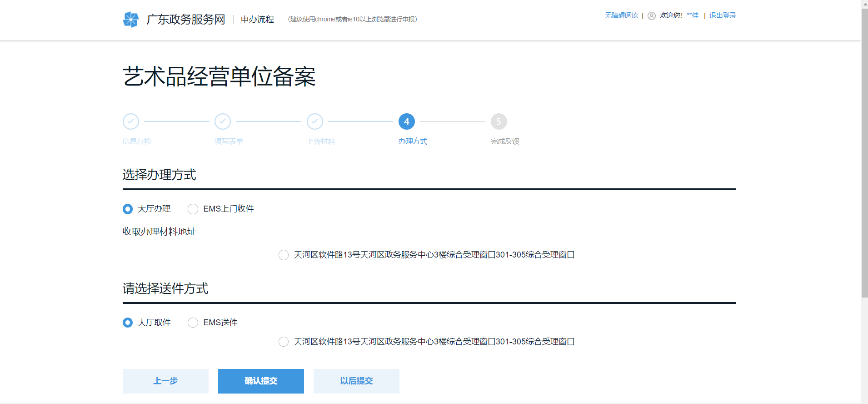Click the 广东政务服务网 logo icon

[131, 20]
